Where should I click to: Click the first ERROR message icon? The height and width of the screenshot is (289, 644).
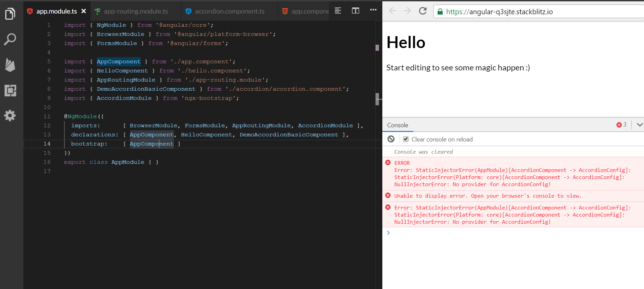(388, 163)
